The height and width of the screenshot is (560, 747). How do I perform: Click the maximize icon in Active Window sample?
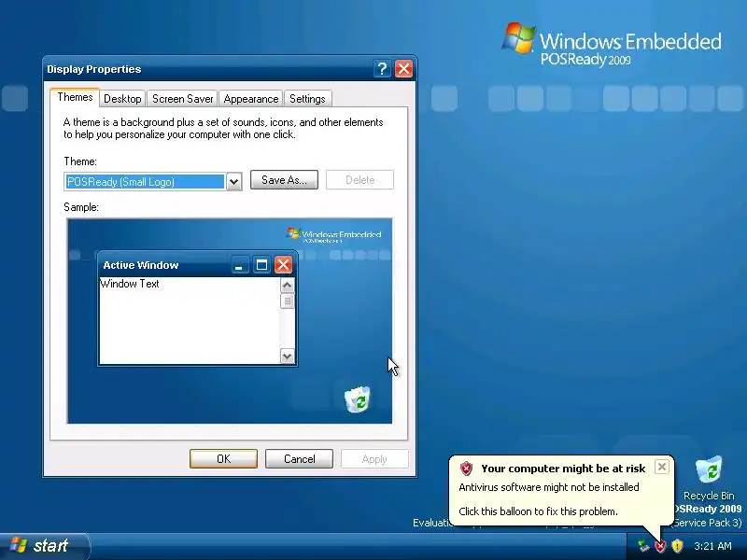[x=261, y=265]
